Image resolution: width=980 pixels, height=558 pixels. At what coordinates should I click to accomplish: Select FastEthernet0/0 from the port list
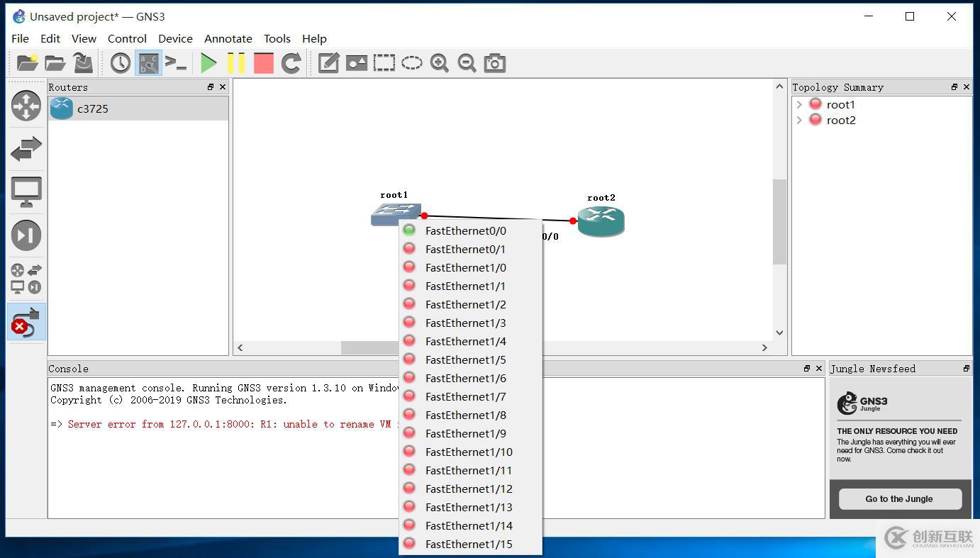click(x=465, y=230)
